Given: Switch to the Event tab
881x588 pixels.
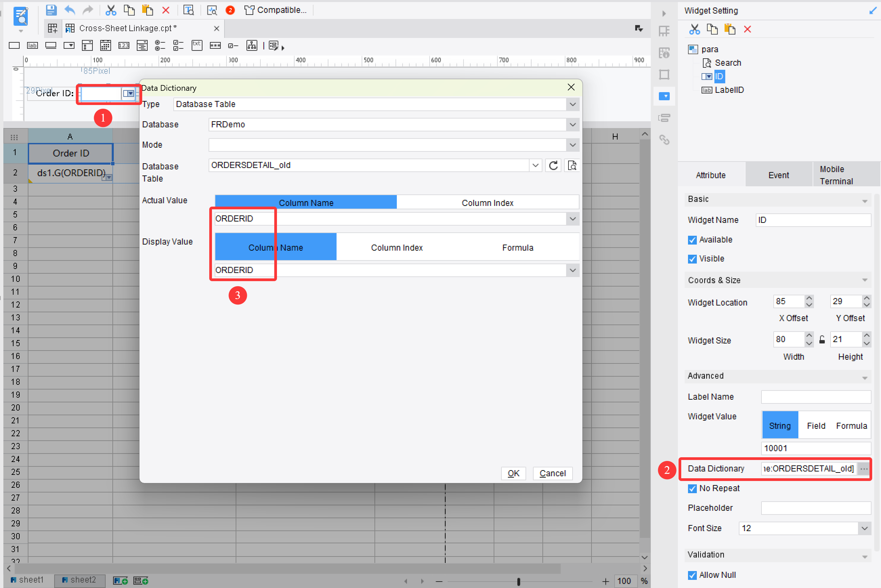Looking at the screenshot, I should pyautogui.click(x=778, y=174).
